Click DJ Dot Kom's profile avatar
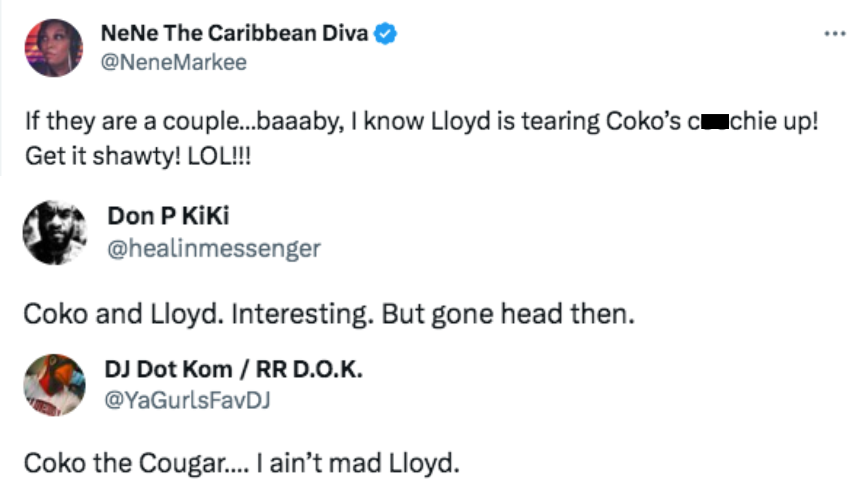The image size is (868, 488). coord(55,385)
